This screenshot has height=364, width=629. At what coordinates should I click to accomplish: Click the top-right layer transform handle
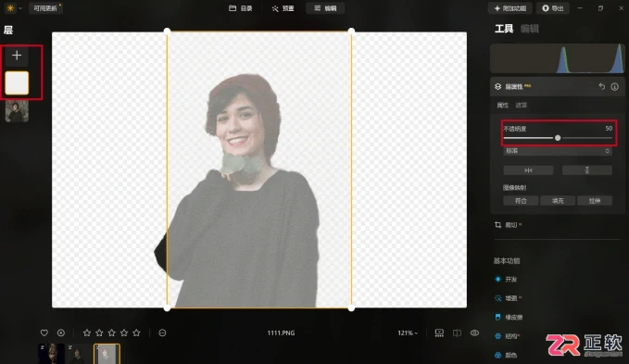coord(351,31)
